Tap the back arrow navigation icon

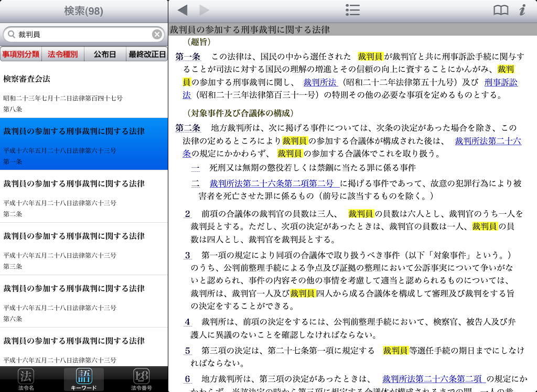pos(182,10)
